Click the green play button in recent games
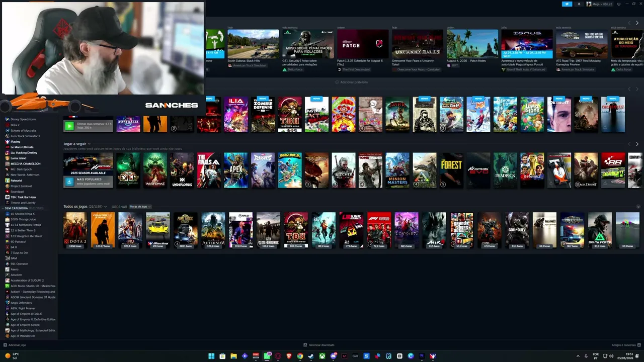Image resolution: width=644 pixels, height=362 pixels. click(x=69, y=126)
